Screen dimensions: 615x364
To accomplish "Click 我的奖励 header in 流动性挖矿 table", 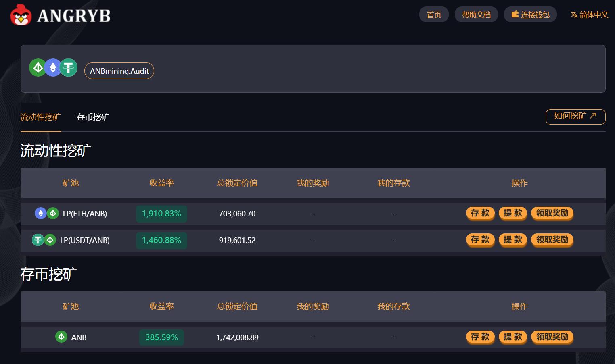I will click(x=313, y=183).
